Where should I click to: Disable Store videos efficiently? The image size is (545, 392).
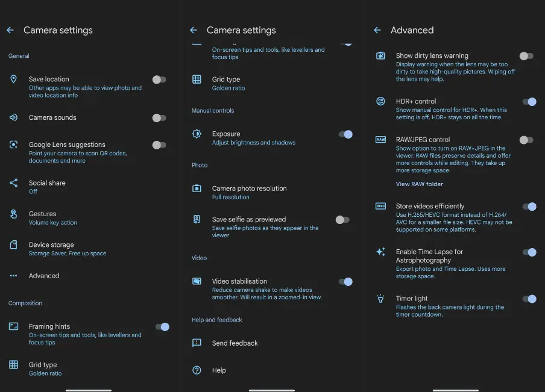[x=529, y=207]
